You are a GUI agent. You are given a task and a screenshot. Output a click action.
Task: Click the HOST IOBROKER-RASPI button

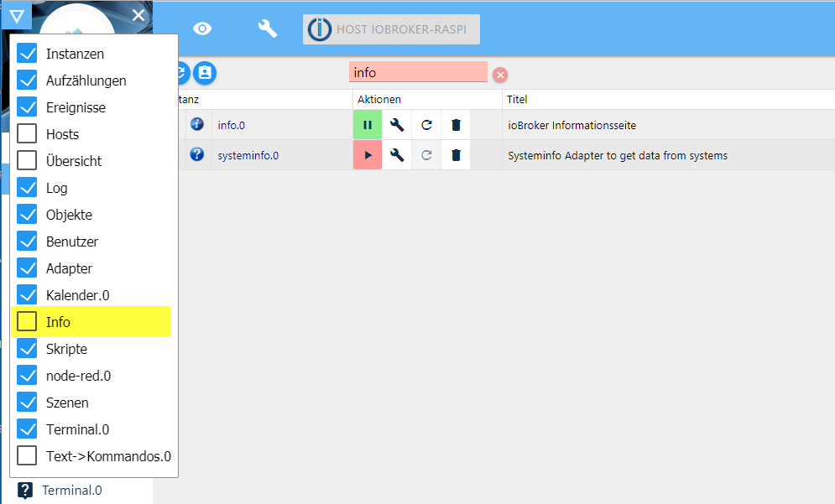392,29
